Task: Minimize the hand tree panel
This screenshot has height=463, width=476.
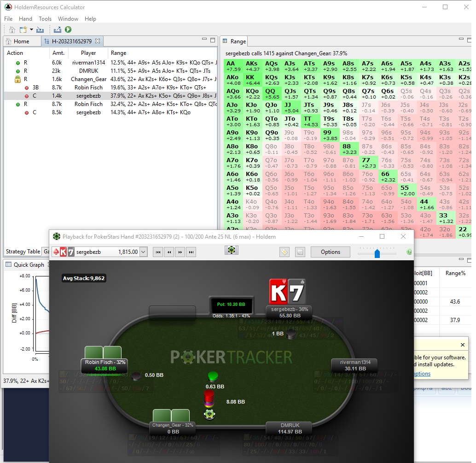Action: pyautogui.click(x=204, y=39)
